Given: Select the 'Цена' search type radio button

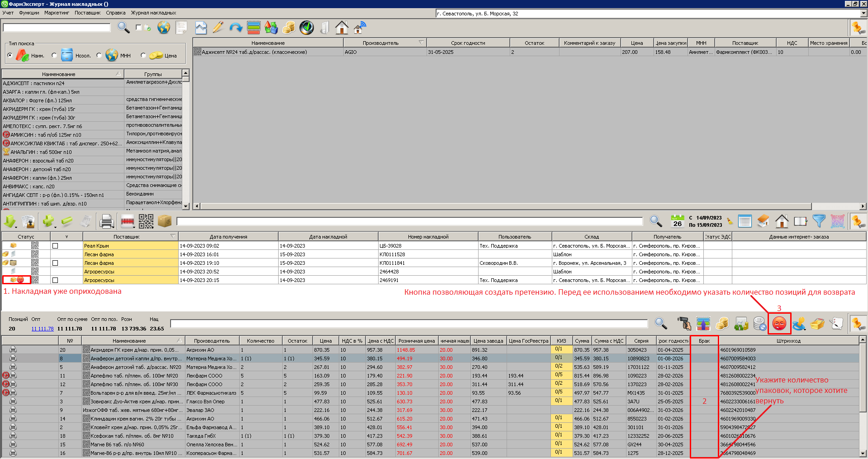Looking at the screenshot, I should click(143, 56).
